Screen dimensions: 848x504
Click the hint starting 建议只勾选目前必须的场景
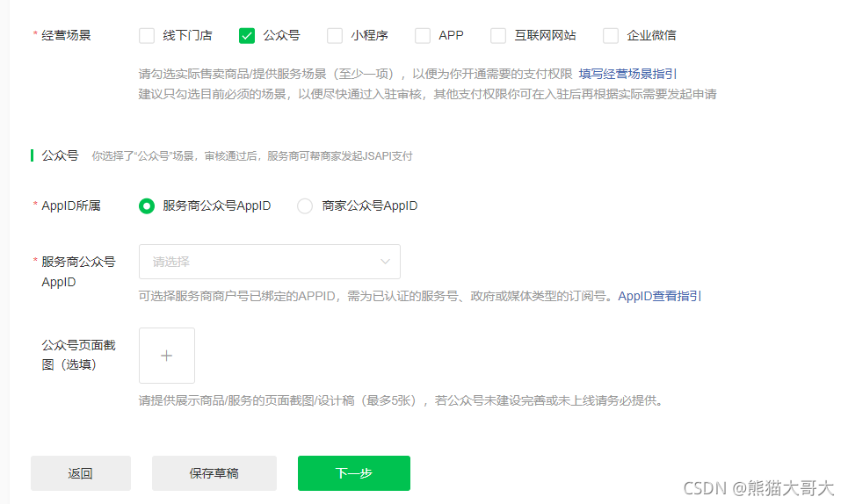point(427,95)
